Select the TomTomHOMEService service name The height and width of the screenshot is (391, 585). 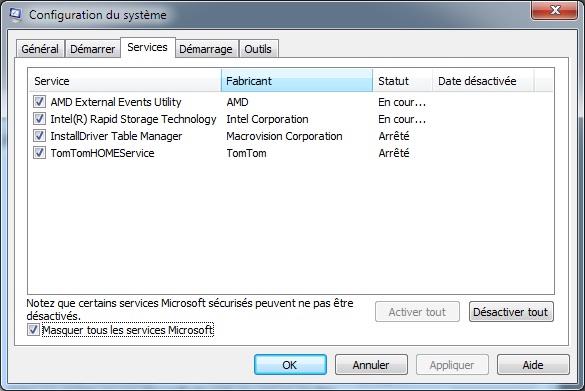[x=103, y=153]
